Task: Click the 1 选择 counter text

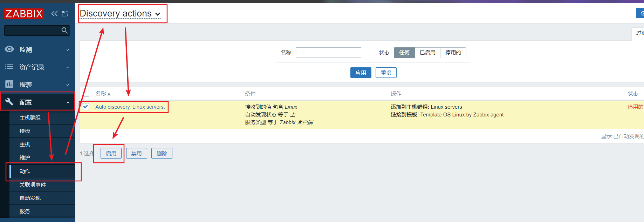Action: [87, 154]
